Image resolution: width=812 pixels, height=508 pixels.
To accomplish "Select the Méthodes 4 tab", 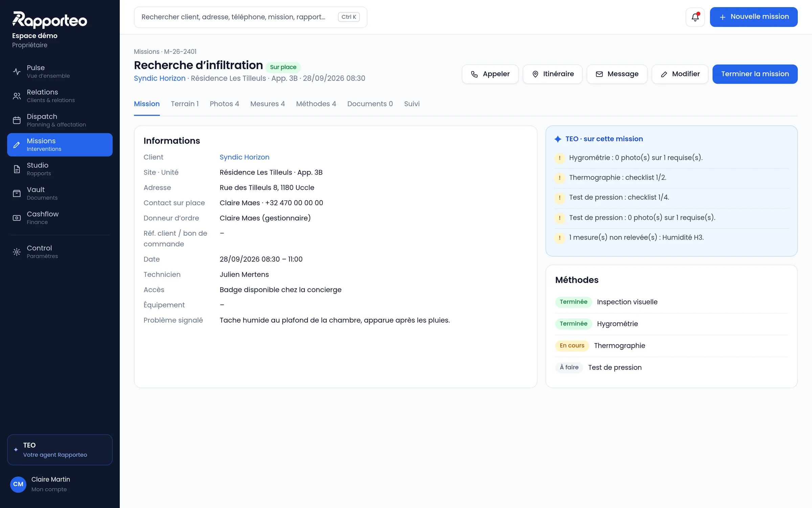I will point(316,104).
